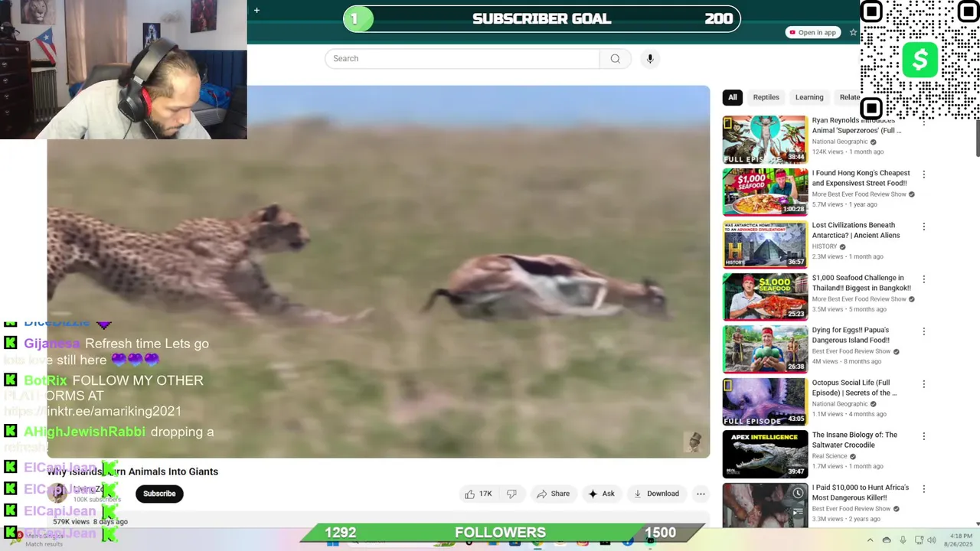The image size is (980, 551).
Task: Open options for Dying for Eggs video
Action: tap(923, 331)
